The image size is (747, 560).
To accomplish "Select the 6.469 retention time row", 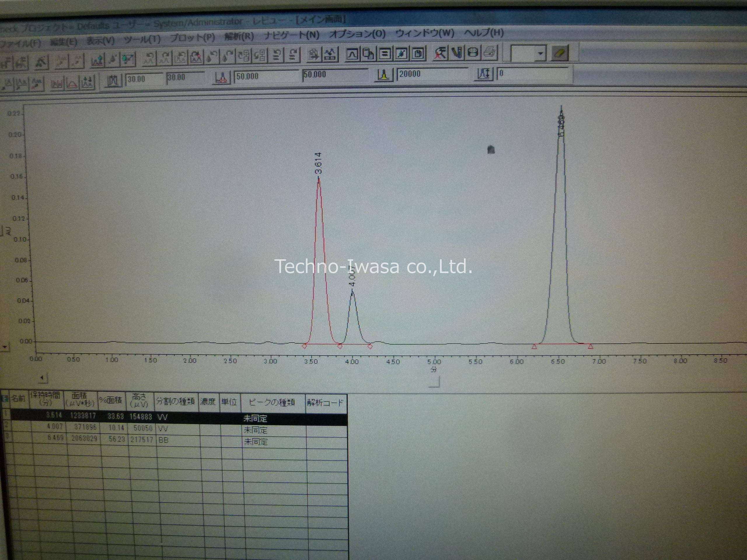I will [55, 438].
